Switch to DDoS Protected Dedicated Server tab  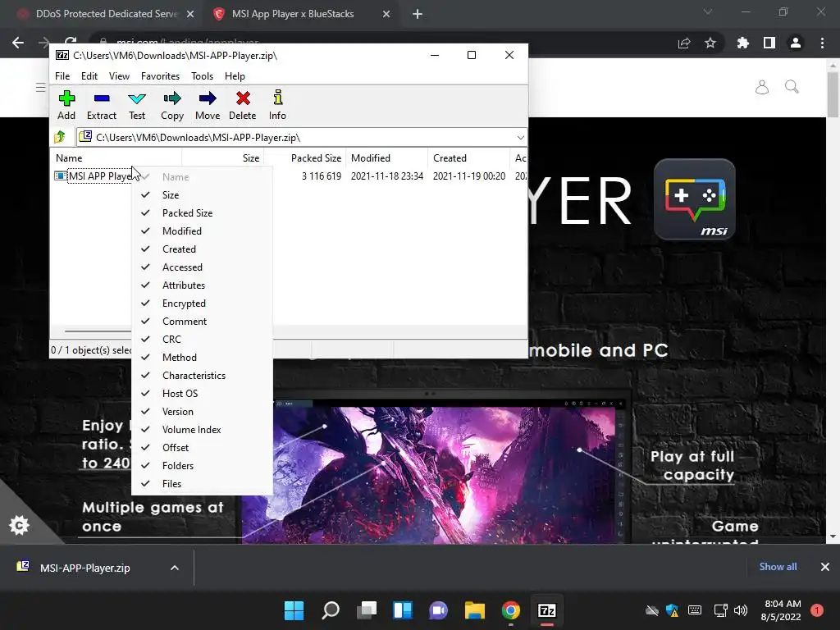point(106,14)
